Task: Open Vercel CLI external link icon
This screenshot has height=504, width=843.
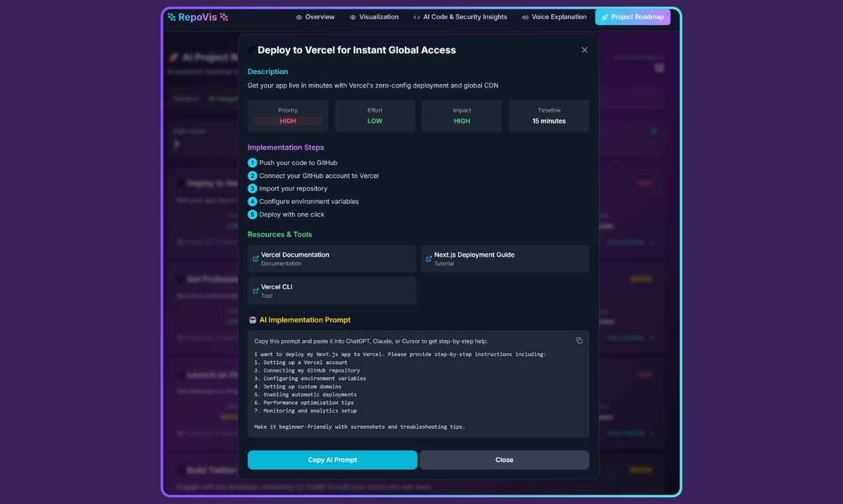Action: pyautogui.click(x=256, y=291)
